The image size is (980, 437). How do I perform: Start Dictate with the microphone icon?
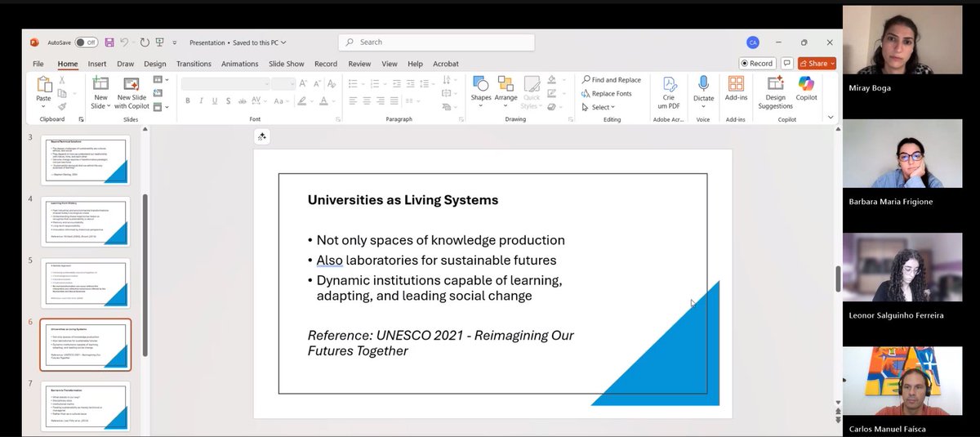click(x=703, y=85)
